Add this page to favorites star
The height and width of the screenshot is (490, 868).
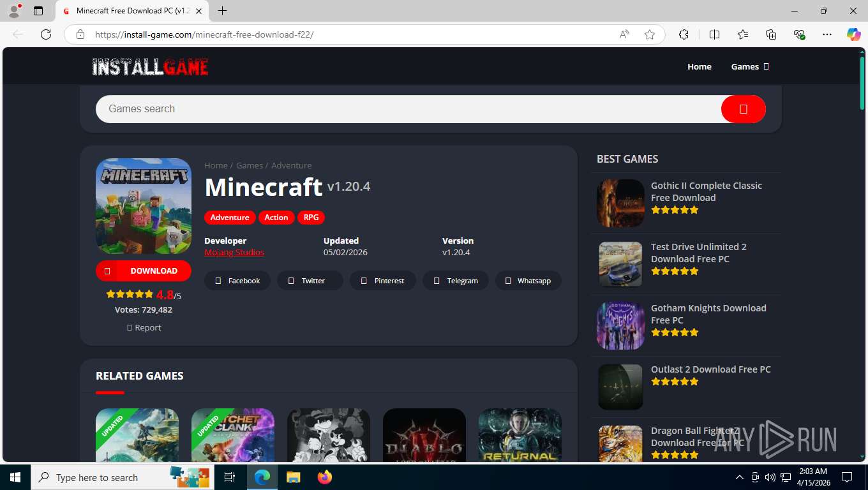[x=650, y=34]
